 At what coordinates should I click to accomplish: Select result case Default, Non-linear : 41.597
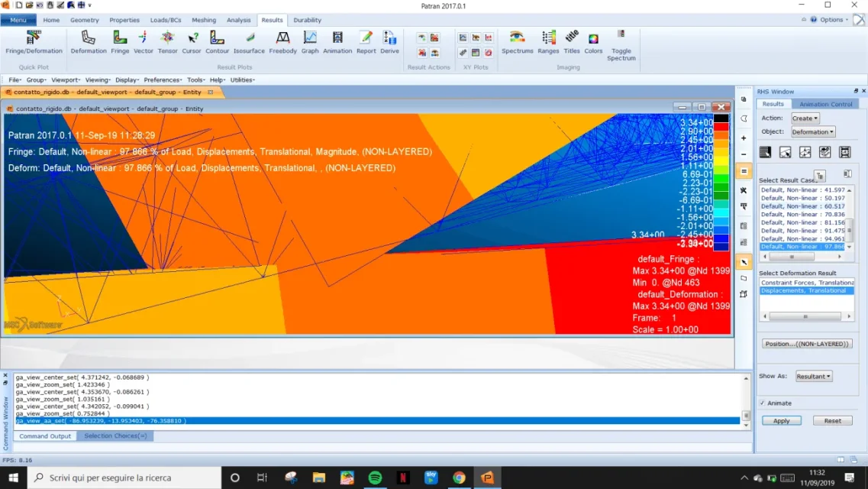pyautogui.click(x=802, y=190)
